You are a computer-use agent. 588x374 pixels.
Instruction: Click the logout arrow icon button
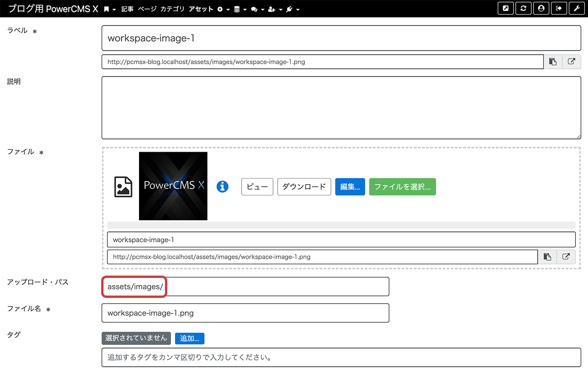(x=559, y=9)
